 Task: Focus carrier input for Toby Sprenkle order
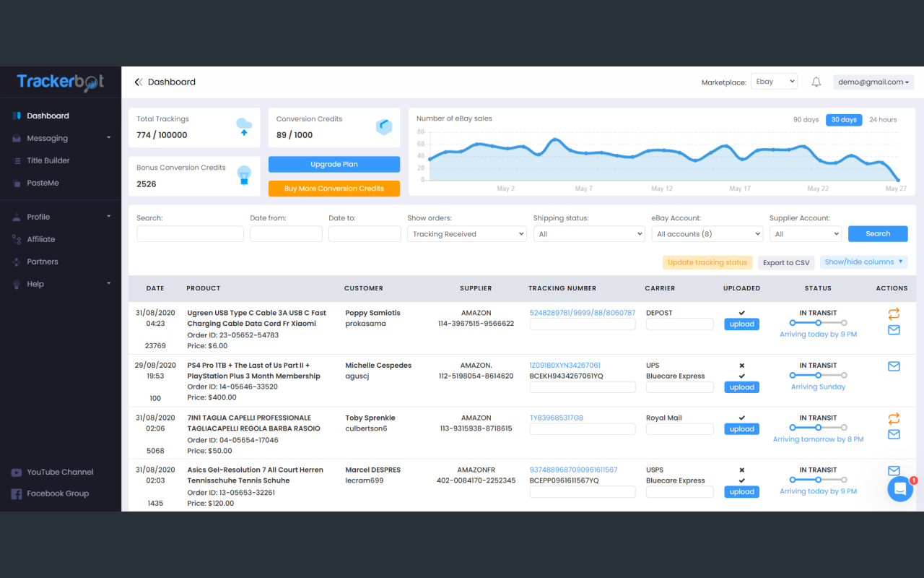pyautogui.click(x=680, y=429)
